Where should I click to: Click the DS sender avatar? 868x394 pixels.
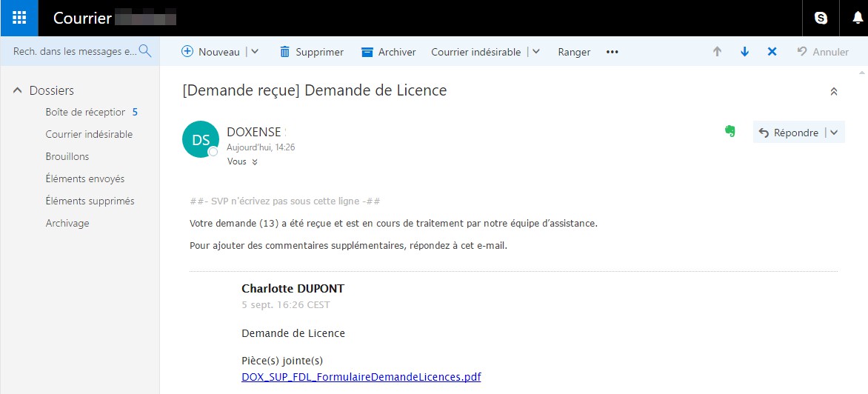[201, 139]
